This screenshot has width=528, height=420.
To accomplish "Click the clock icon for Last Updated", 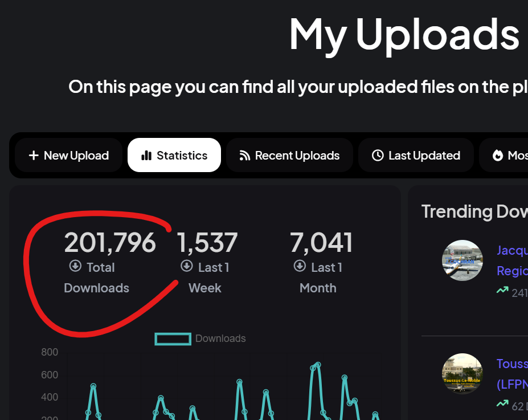I will 378,155.
